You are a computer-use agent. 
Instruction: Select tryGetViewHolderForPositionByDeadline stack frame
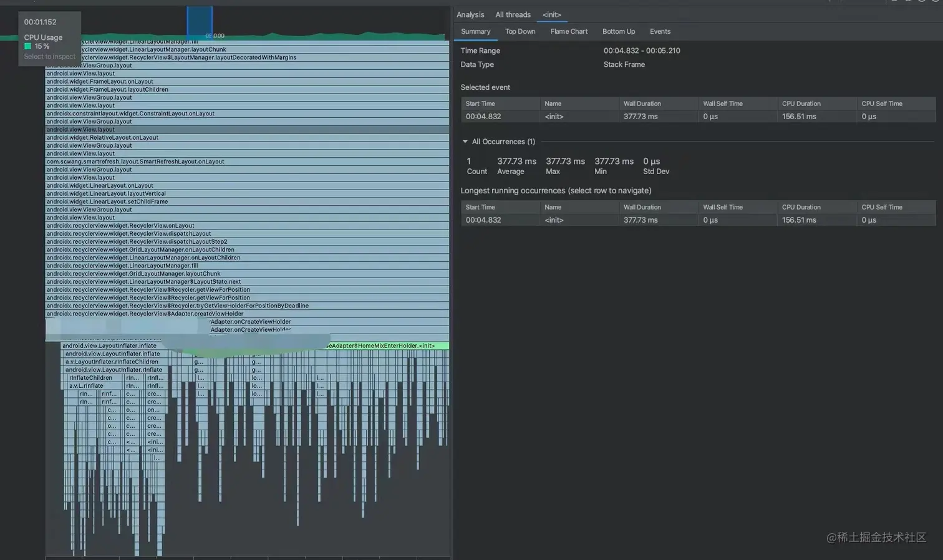point(247,306)
